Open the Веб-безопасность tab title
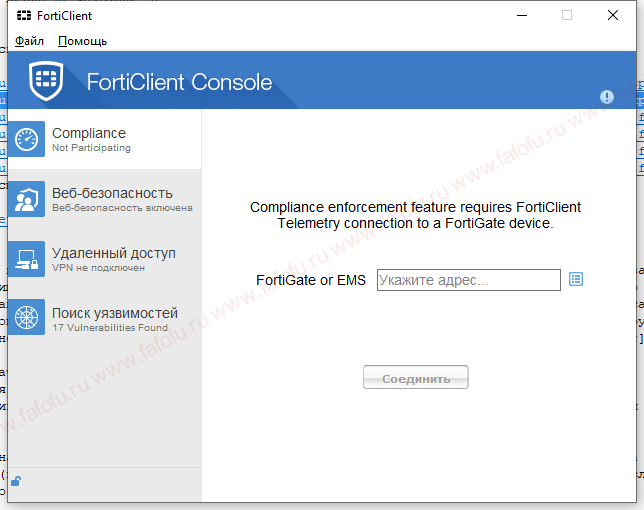The width and height of the screenshot is (644, 510). (x=112, y=193)
